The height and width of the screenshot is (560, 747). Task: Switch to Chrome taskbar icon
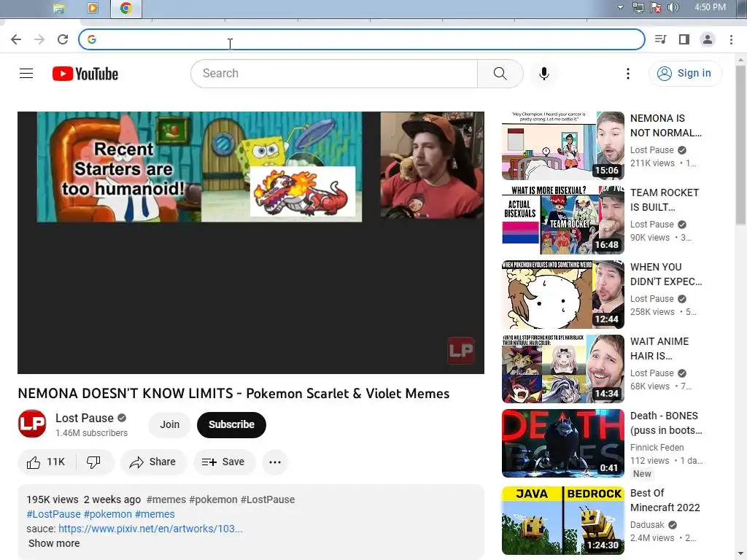point(125,8)
